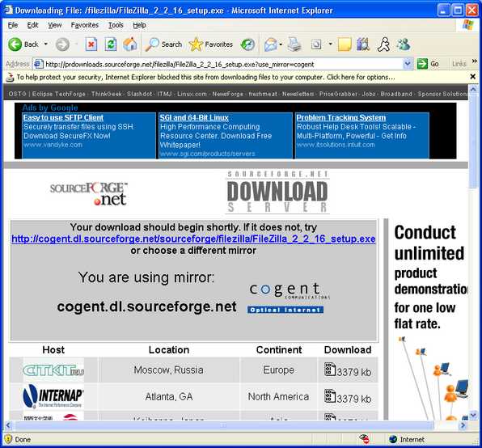This screenshot has height=448, width=482.
Task: Open the Edit menu
Action: 32,25
